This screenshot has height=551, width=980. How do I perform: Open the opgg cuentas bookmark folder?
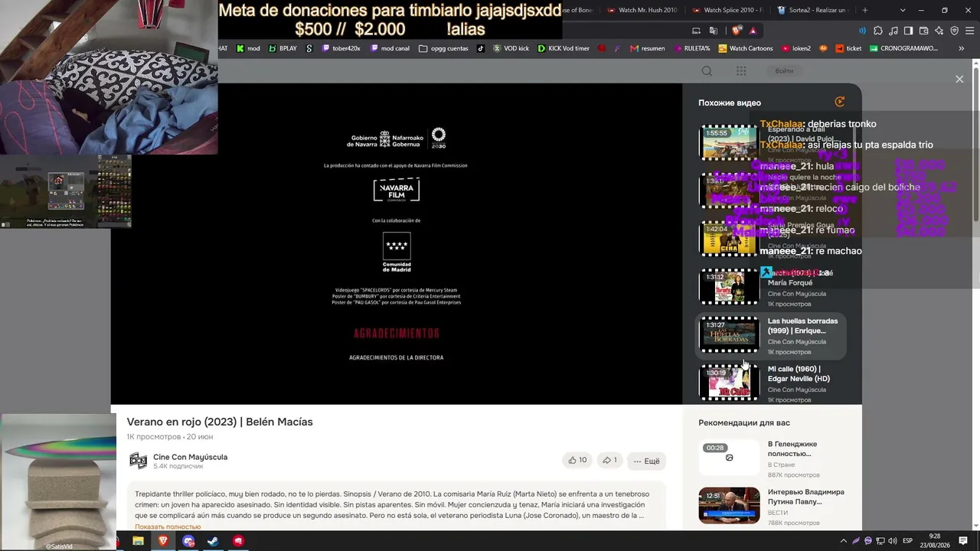point(443,48)
